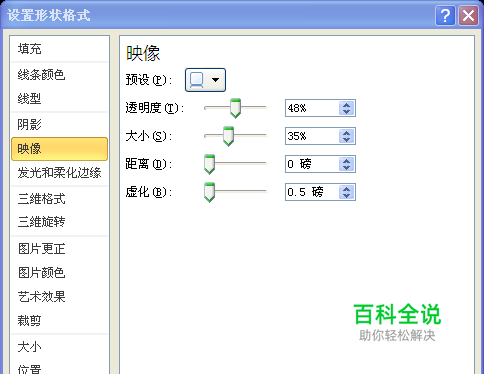
Task: Close the 设置形状格式 dialog
Action: [468, 15]
